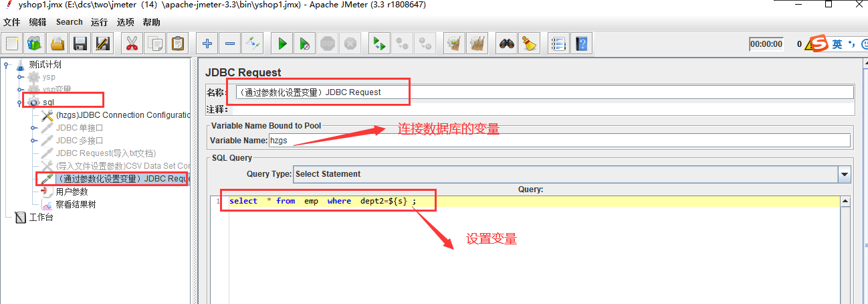Click the greyed Stop button
This screenshot has width=868, height=304.
[x=328, y=44]
